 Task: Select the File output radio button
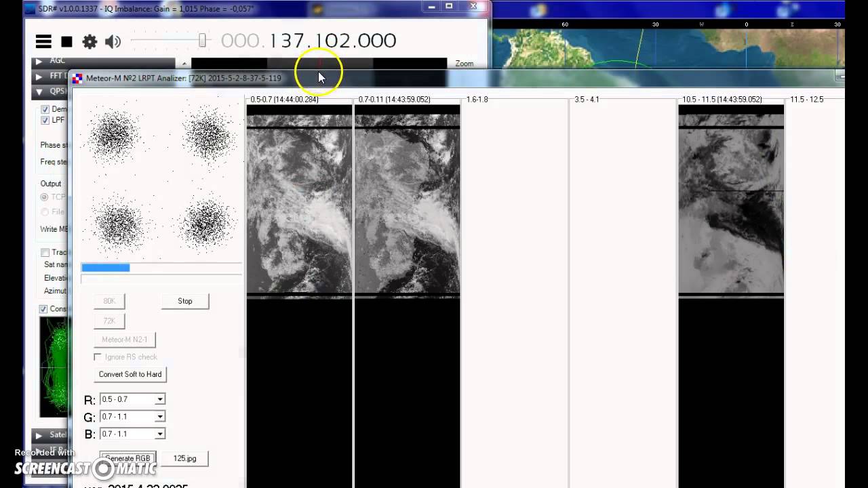pos(45,212)
